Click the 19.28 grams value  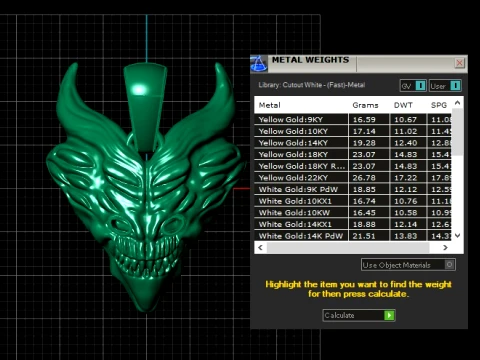click(x=364, y=143)
